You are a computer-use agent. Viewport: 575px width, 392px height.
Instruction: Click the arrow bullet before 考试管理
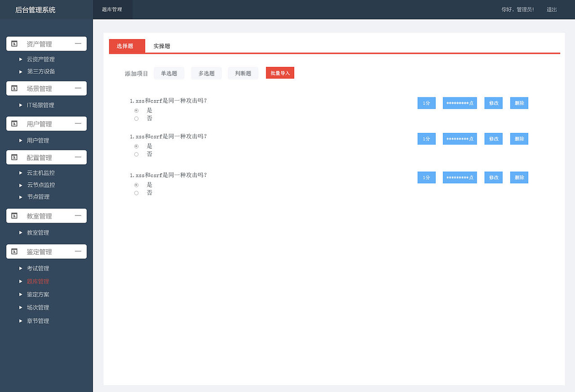tap(21, 269)
